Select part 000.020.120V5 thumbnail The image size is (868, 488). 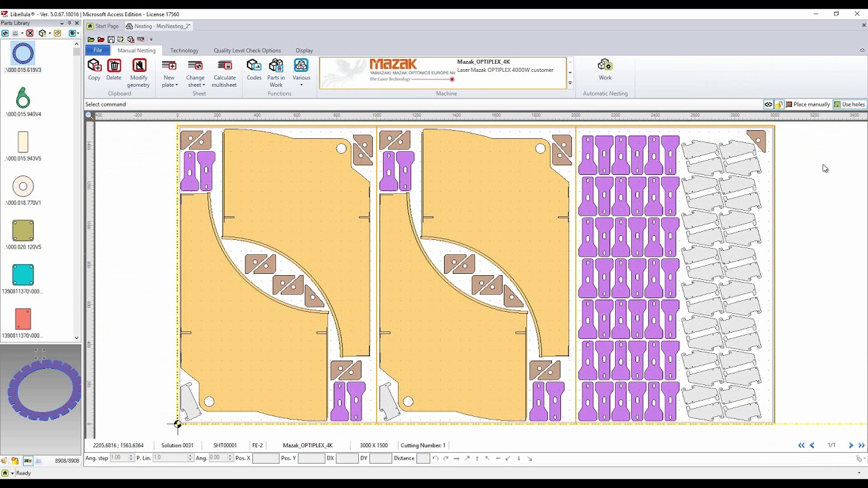click(23, 230)
